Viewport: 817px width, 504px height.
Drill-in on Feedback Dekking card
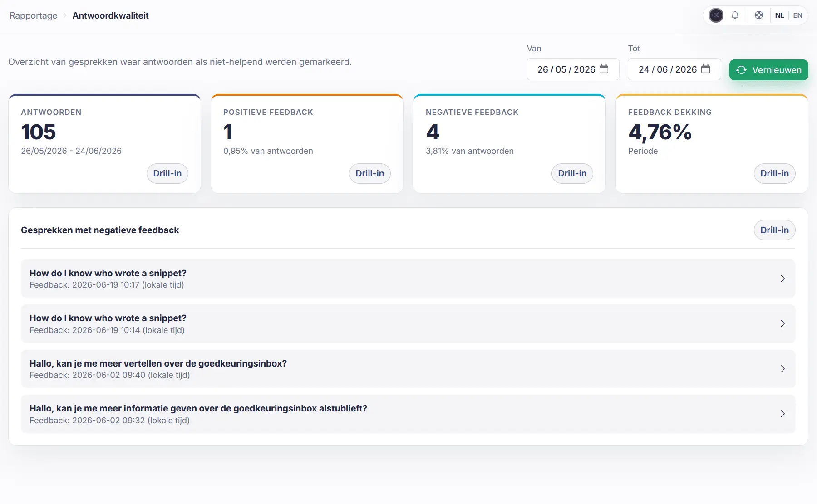(774, 173)
